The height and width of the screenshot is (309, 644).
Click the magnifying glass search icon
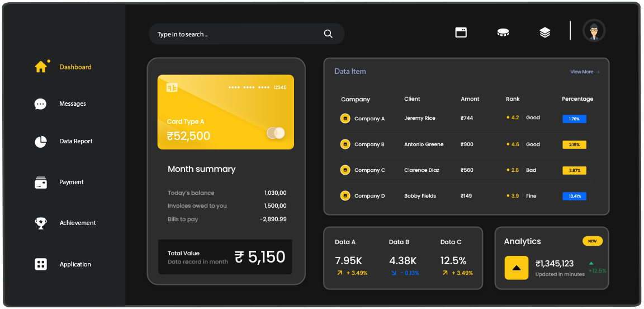328,34
